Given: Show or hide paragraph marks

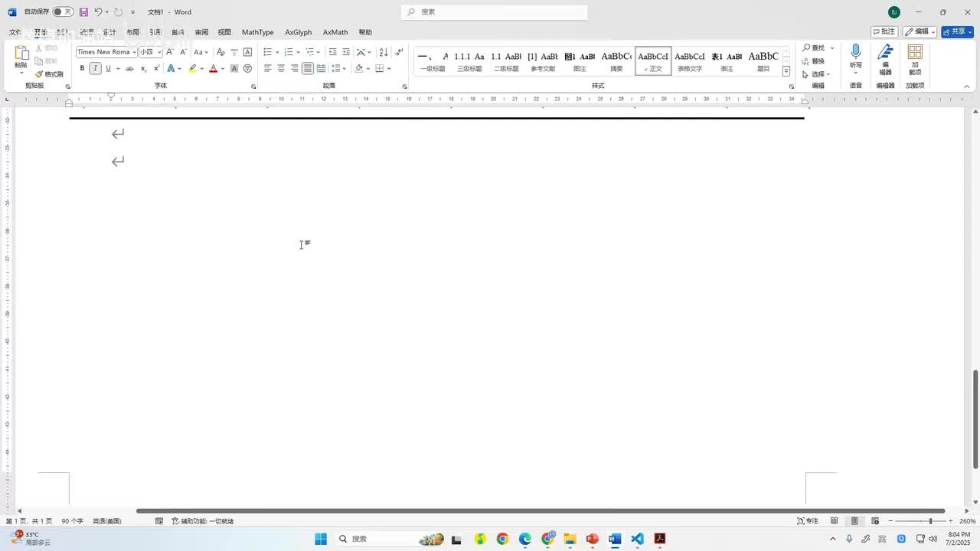Looking at the screenshot, I should (x=399, y=52).
